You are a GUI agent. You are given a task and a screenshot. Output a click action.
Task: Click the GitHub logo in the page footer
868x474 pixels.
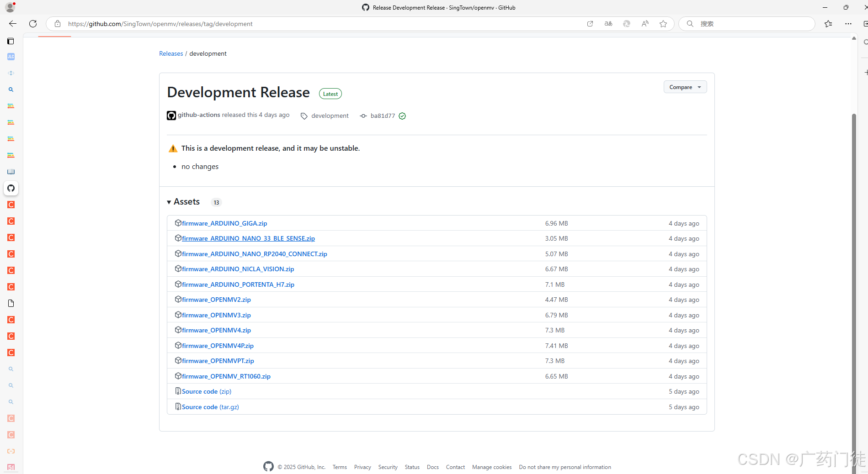[x=268, y=466]
